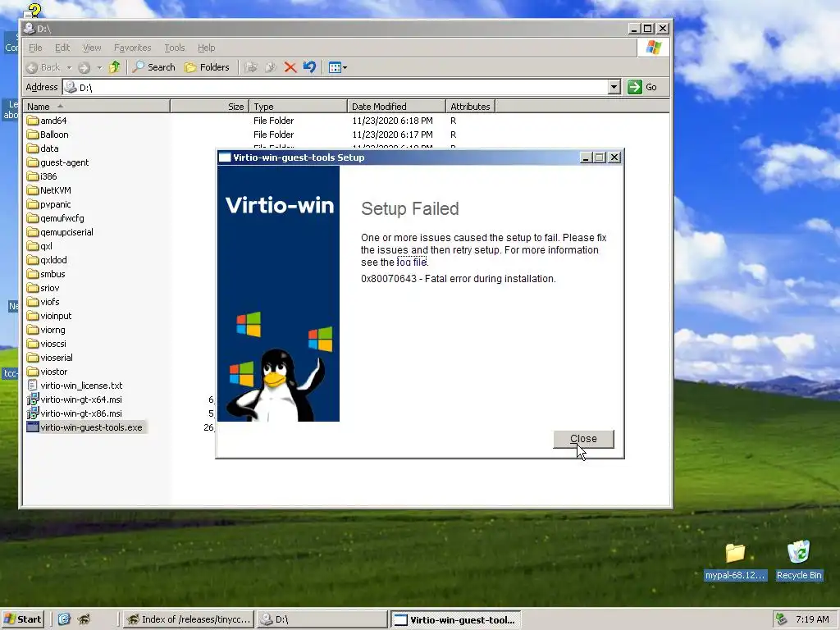
Task: Select the Balloon folder
Action: tap(48, 135)
